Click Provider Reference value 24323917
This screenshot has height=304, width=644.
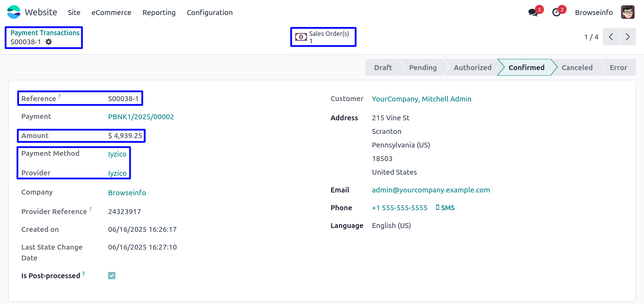(x=124, y=212)
